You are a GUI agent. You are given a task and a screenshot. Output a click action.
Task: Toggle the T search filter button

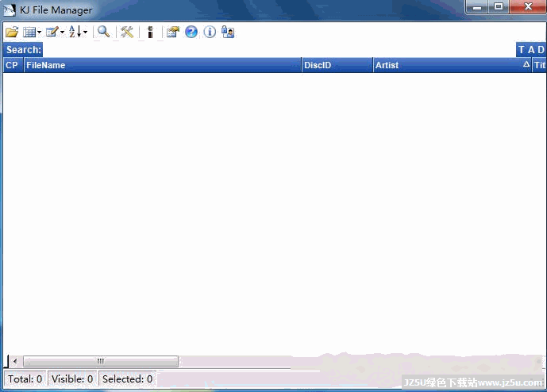[x=521, y=50]
